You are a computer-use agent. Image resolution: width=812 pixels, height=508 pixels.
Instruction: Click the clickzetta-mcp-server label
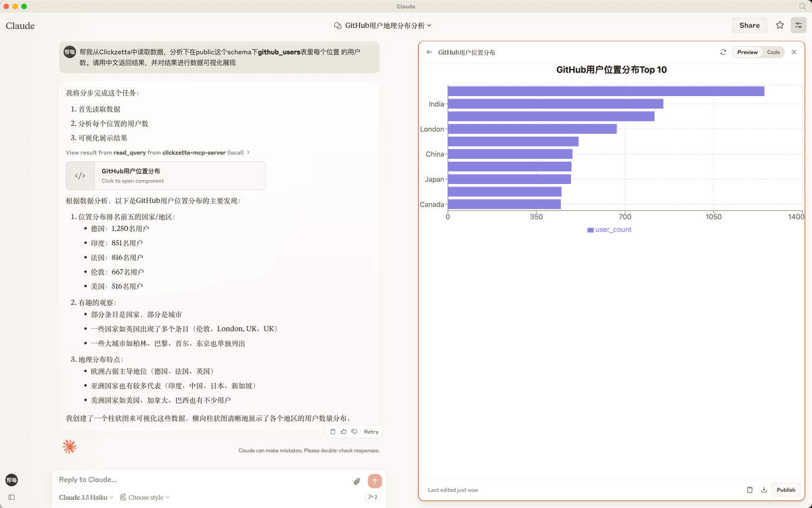point(194,153)
